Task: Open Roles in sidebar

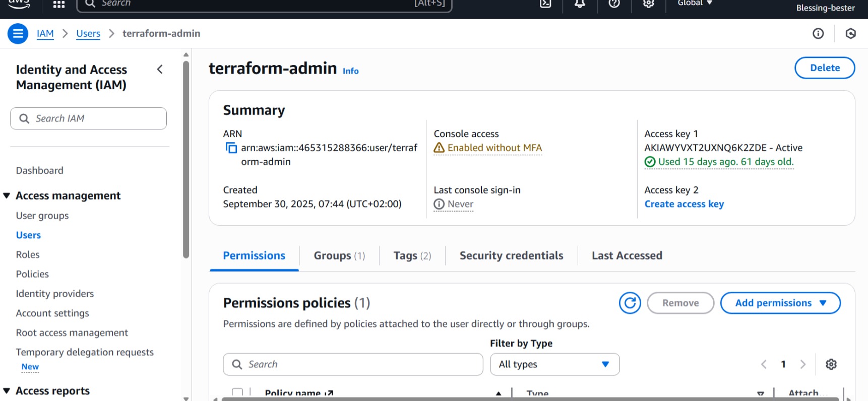Action: point(28,254)
